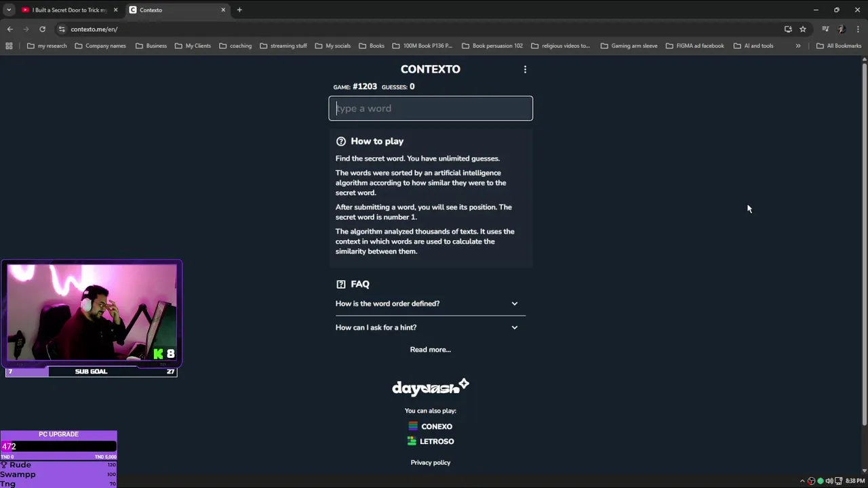The image size is (868, 488).
Task: Click the webcam overlay thumbnail
Action: pyautogui.click(x=92, y=312)
